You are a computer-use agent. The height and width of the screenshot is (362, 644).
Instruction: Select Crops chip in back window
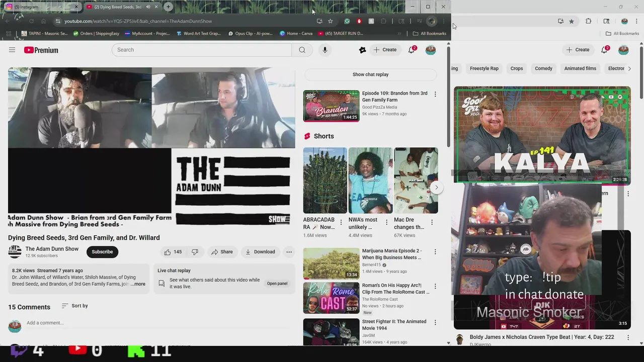pyautogui.click(x=517, y=68)
